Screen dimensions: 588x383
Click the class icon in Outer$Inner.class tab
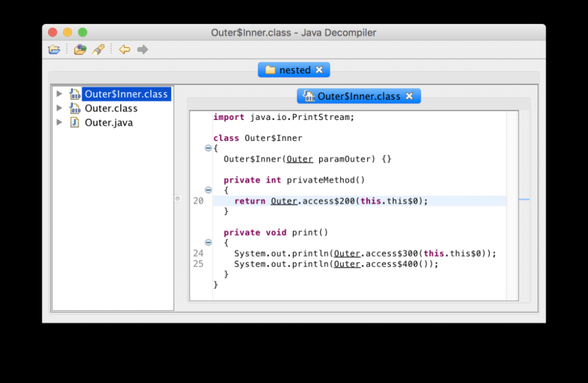click(309, 96)
